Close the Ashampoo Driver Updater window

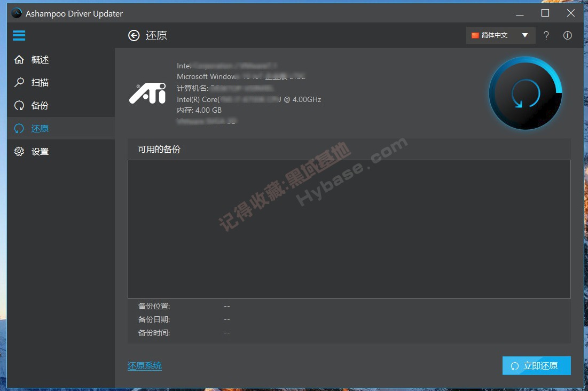[571, 13]
